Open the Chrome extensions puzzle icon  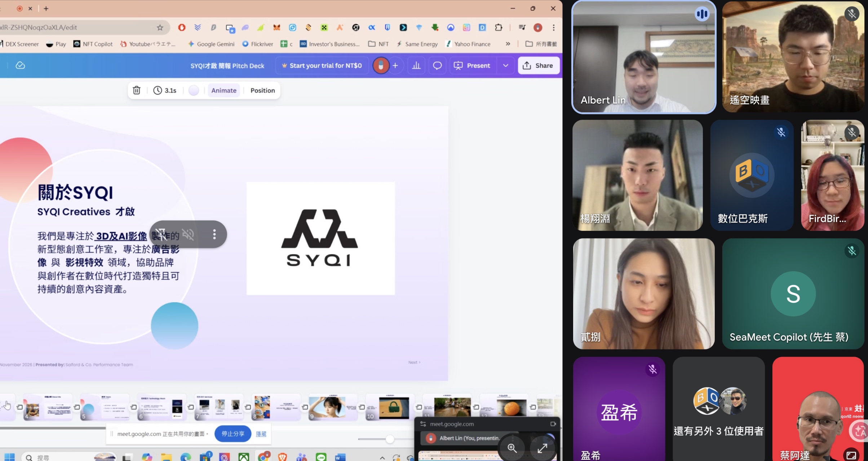[x=499, y=27]
